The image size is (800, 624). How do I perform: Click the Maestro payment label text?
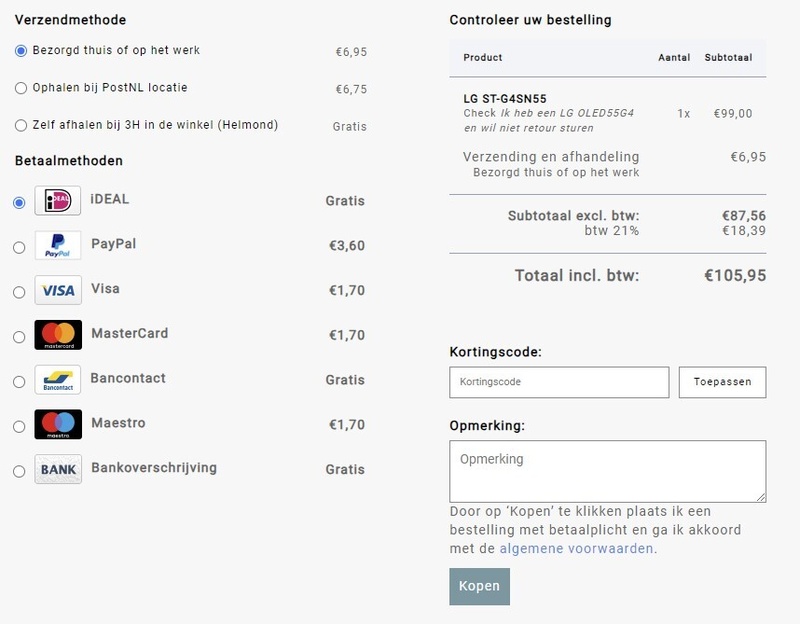118,423
